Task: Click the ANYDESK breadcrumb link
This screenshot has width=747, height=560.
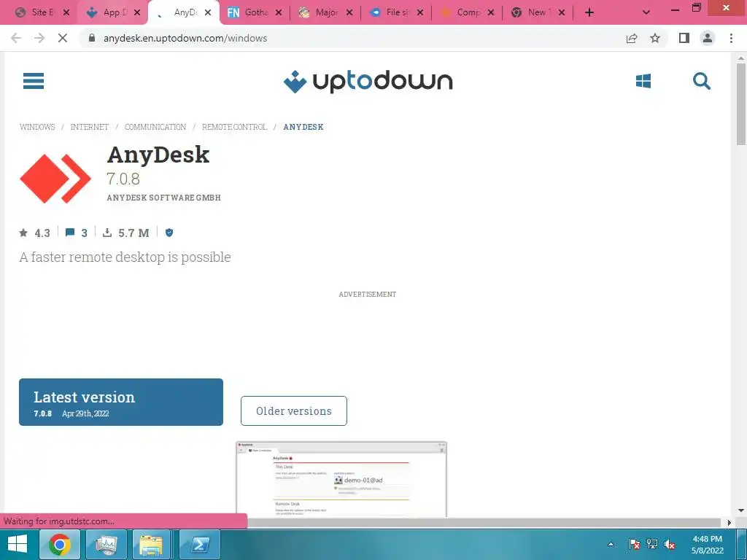Action: 303,127
